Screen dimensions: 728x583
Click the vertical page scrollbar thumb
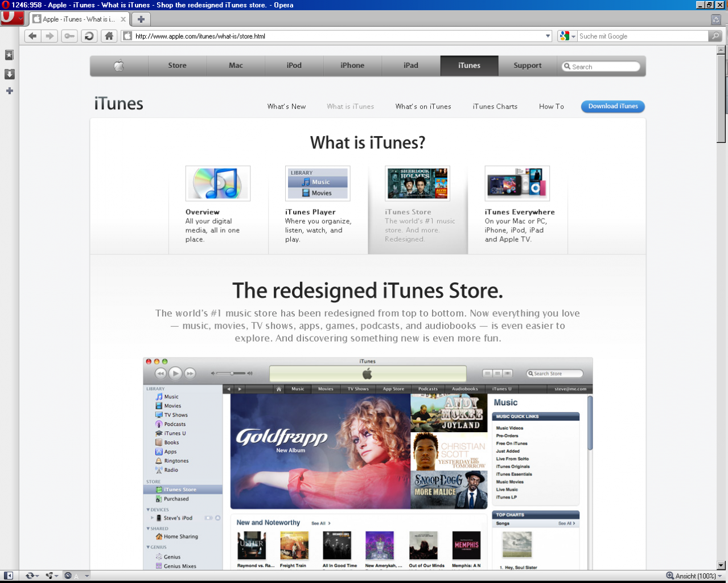tap(721, 98)
